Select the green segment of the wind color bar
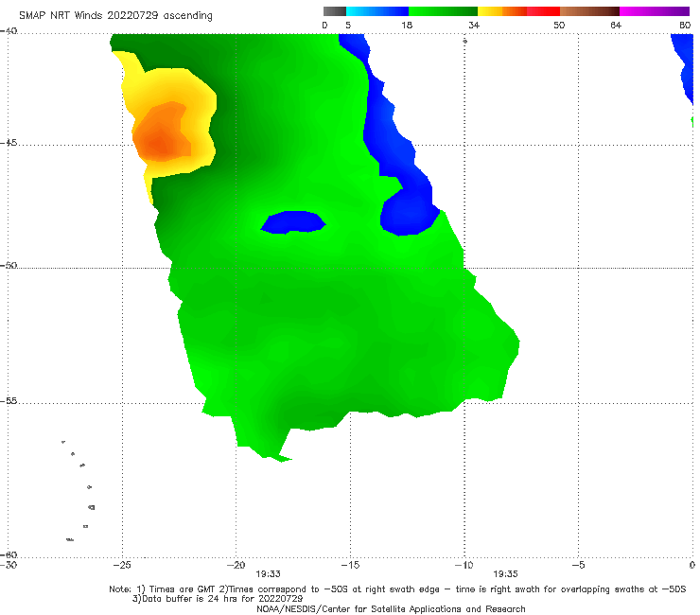 pyautogui.click(x=443, y=11)
